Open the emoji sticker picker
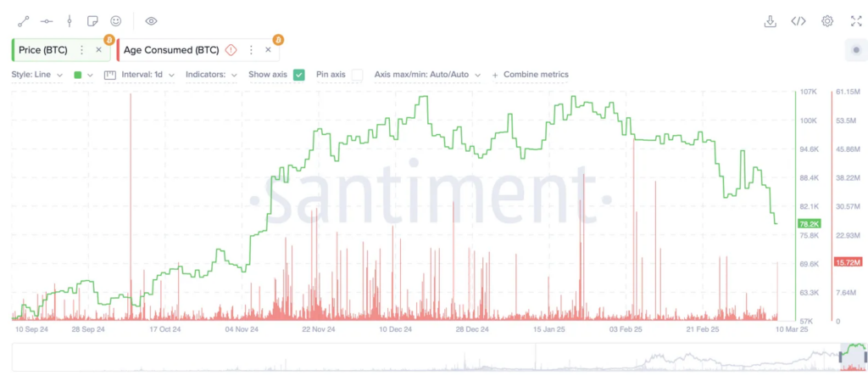 tap(115, 21)
